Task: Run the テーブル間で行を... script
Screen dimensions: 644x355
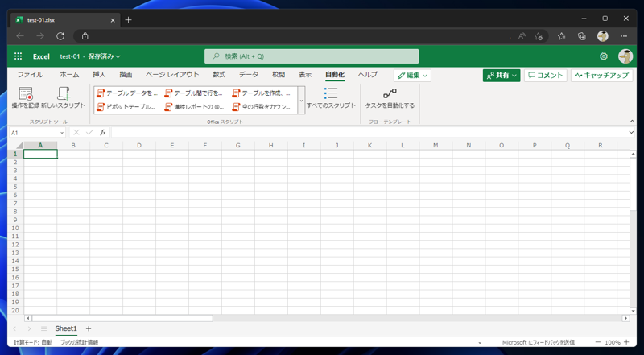Action: point(194,93)
